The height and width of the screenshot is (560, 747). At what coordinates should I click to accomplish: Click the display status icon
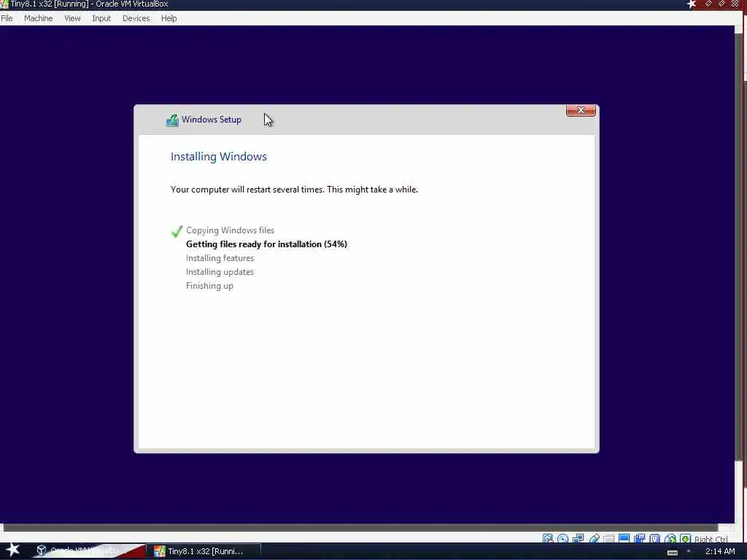tap(624, 539)
